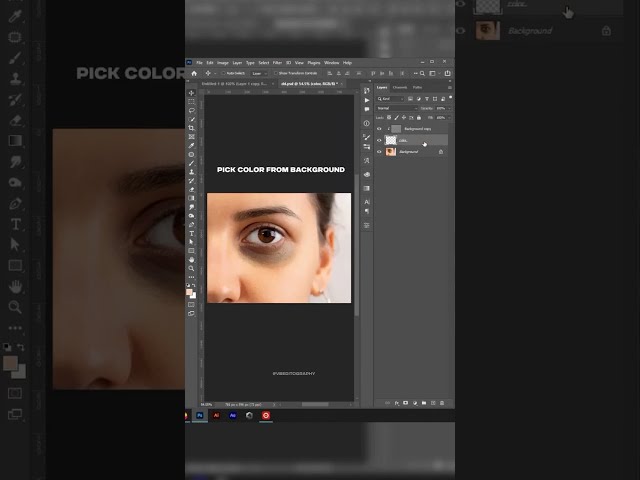Viewport: 640px width, 480px height.
Task: Hide the Background copy layer
Action: (379, 129)
